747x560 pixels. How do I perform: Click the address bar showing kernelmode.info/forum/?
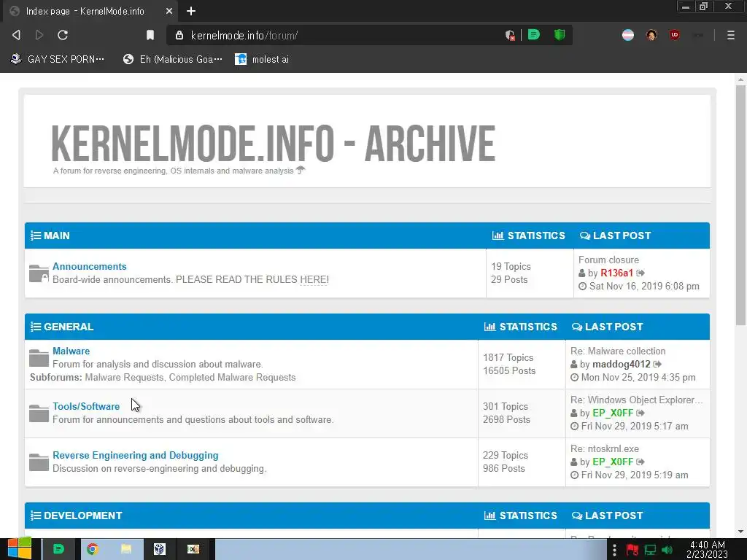click(x=333, y=35)
